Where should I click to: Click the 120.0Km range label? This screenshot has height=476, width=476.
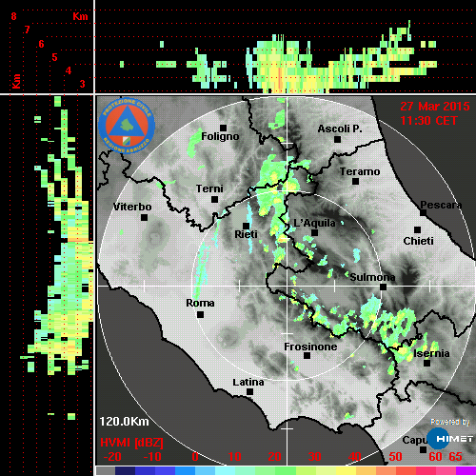124,422
